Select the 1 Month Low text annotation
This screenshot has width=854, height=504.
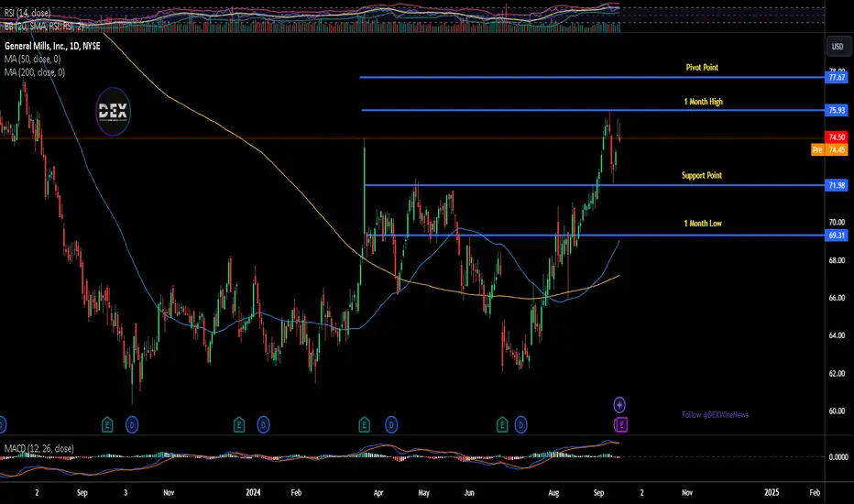coord(703,224)
